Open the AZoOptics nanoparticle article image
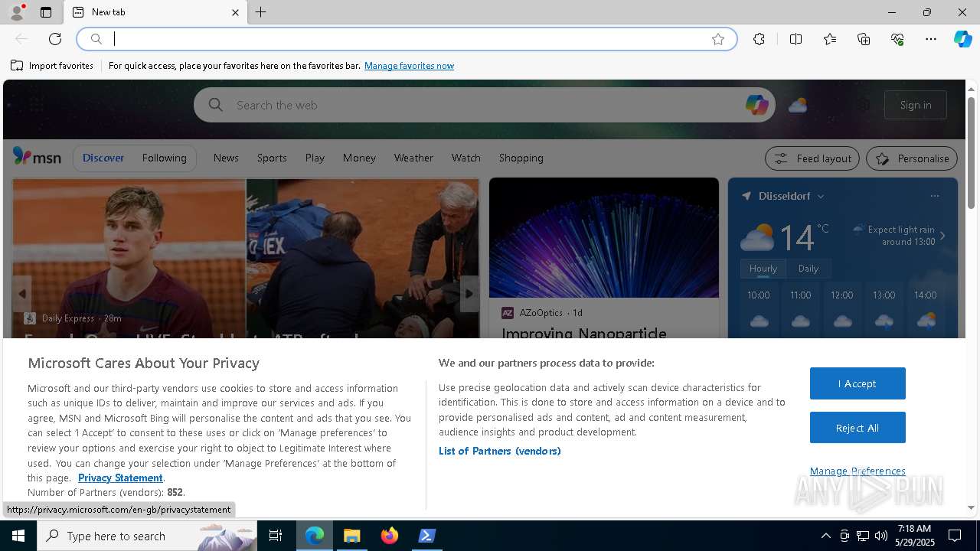Viewport: 980px width, 551px height. point(604,238)
